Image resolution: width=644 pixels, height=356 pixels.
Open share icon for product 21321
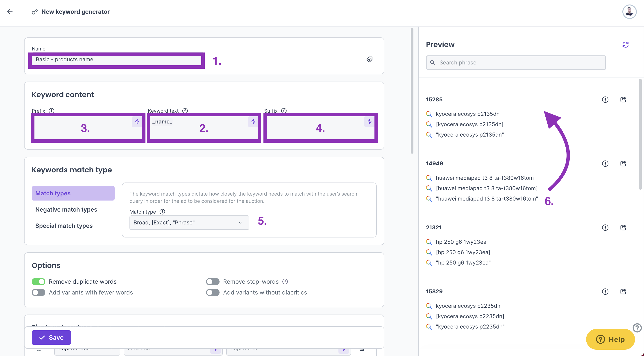pyautogui.click(x=623, y=228)
